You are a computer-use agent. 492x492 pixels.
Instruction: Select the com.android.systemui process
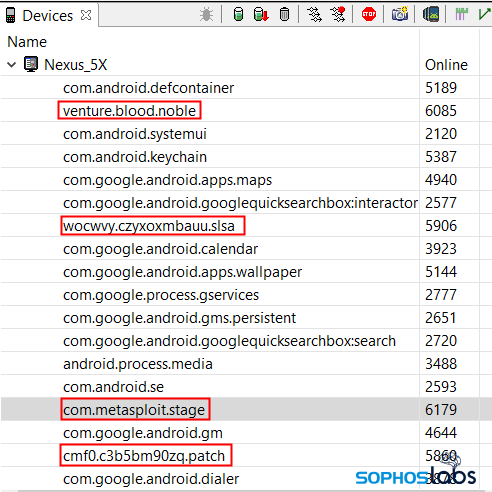[x=135, y=134]
